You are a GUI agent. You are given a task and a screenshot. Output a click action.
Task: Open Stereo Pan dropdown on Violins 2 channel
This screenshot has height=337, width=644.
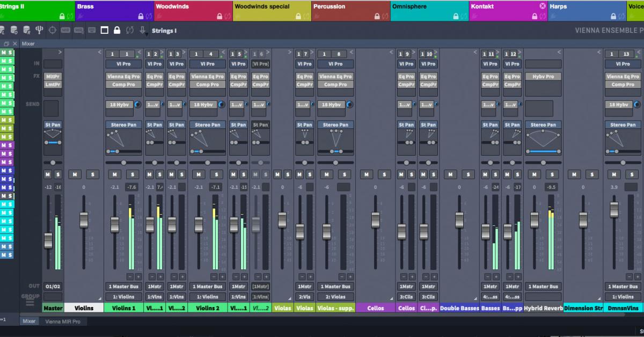tap(207, 125)
